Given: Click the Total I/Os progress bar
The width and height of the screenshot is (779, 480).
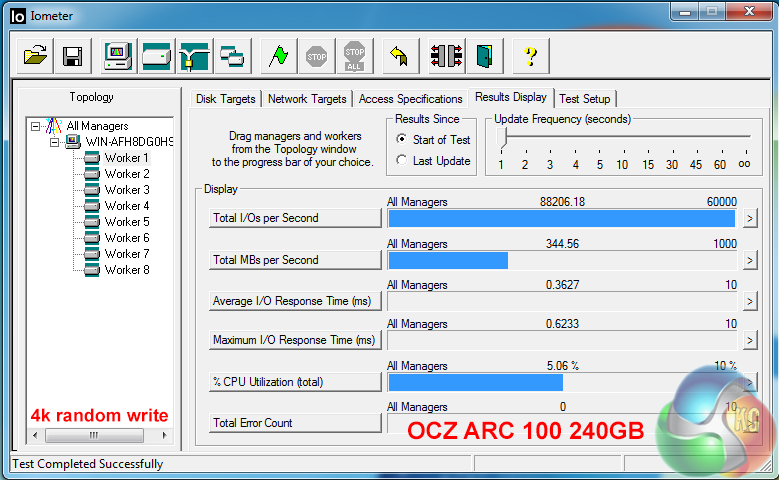Looking at the screenshot, I should click(x=562, y=219).
